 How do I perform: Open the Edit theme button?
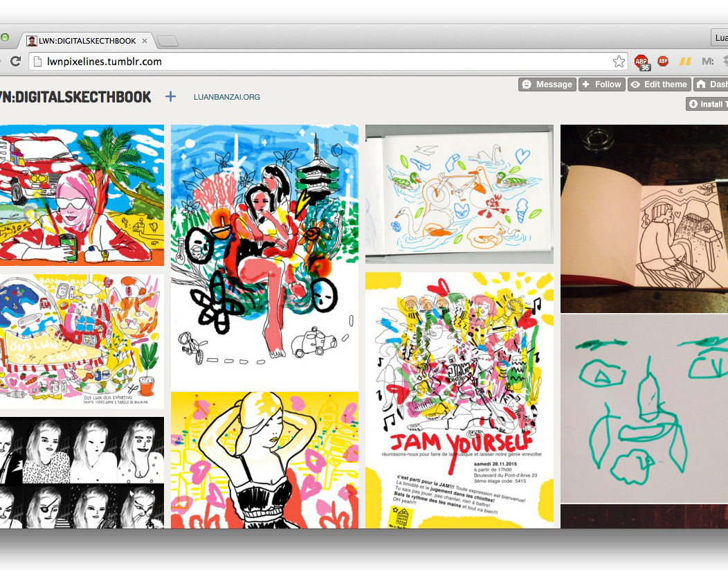coord(659,84)
